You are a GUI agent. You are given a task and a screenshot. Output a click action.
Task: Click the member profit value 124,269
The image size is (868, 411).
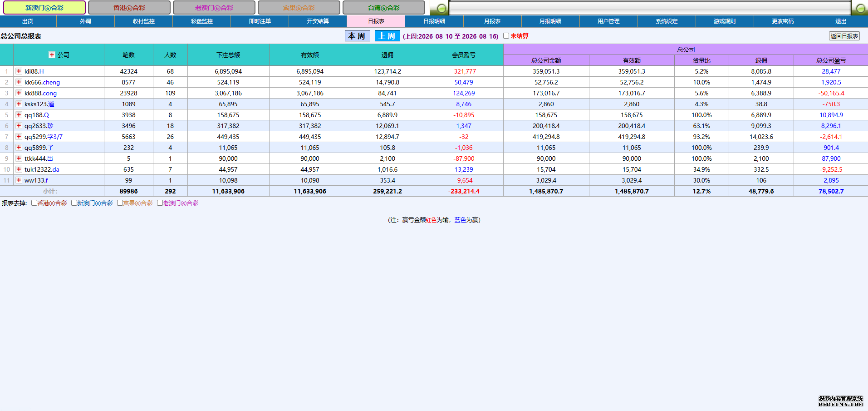point(464,93)
